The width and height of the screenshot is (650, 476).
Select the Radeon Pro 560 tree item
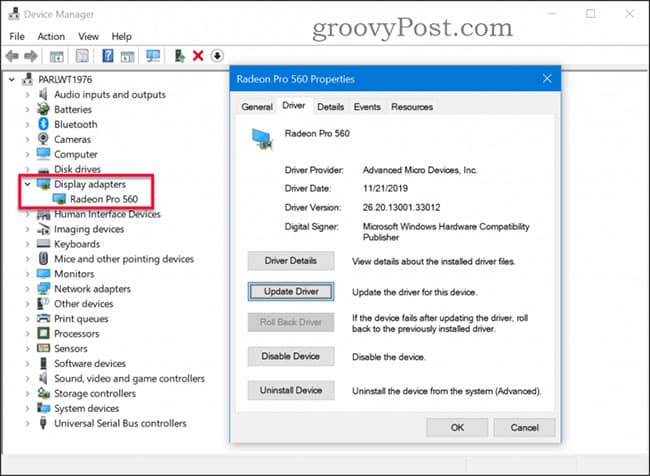[104, 199]
